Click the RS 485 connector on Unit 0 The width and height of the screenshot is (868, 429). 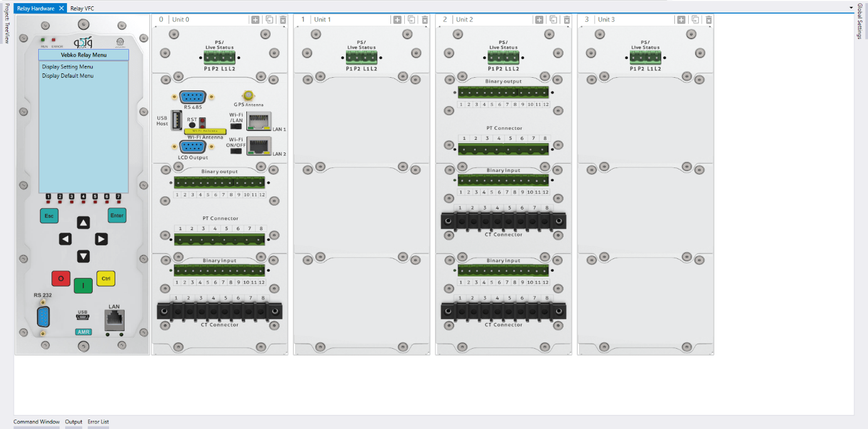(192, 97)
